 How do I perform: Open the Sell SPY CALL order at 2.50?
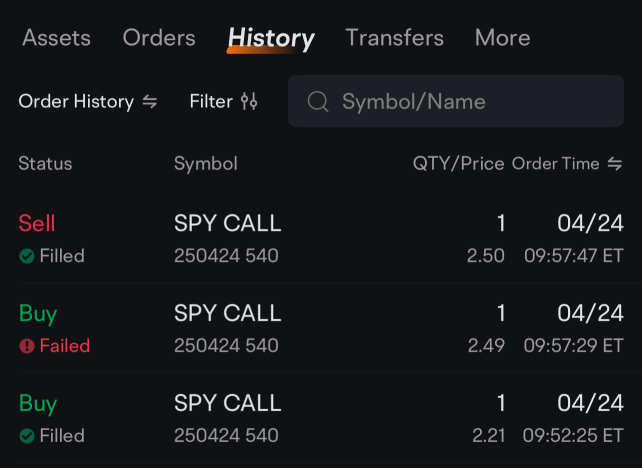(x=321, y=239)
